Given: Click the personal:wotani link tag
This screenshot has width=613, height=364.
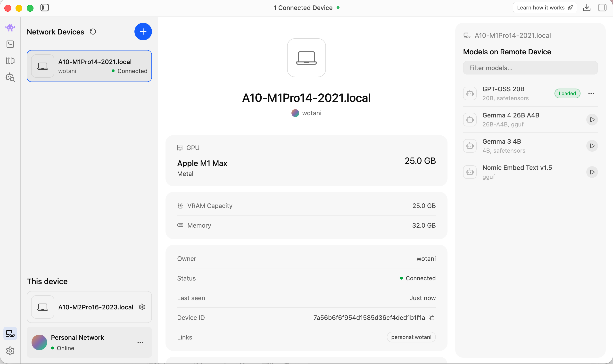Looking at the screenshot, I should (411, 337).
